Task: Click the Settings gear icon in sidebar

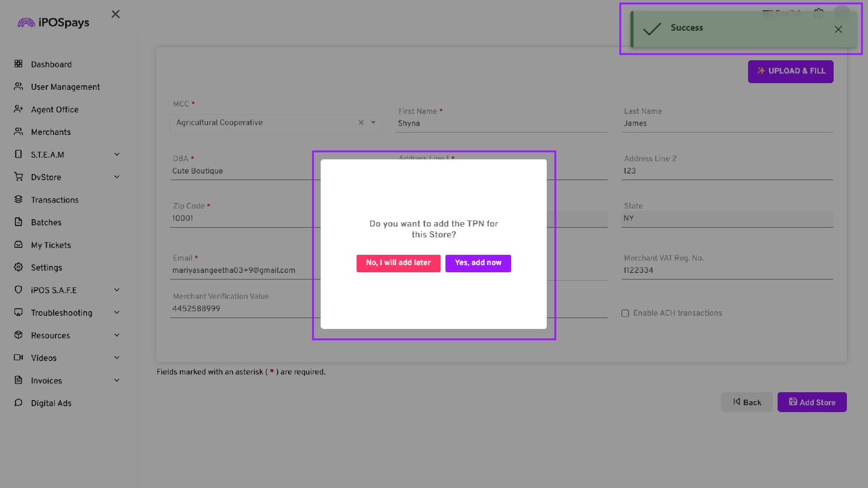Action: tap(18, 267)
